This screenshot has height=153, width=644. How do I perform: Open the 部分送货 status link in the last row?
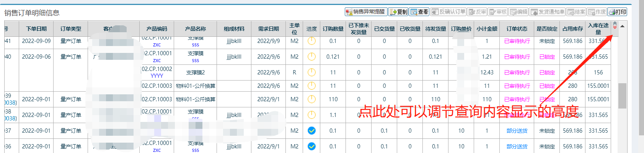tap(517, 146)
